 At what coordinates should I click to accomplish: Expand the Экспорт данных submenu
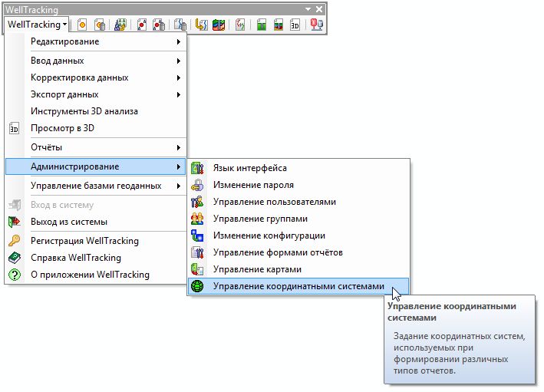coord(96,94)
